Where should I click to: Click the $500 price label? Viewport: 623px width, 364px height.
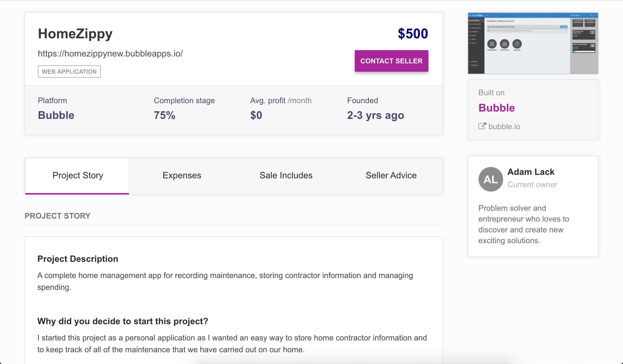pyautogui.click(x=413, y=34)
